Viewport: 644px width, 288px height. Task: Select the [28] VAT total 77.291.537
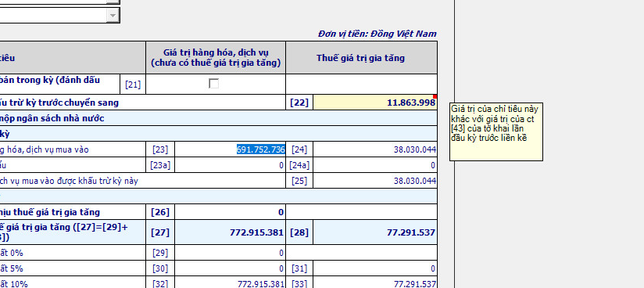click(x=374, y=232)
